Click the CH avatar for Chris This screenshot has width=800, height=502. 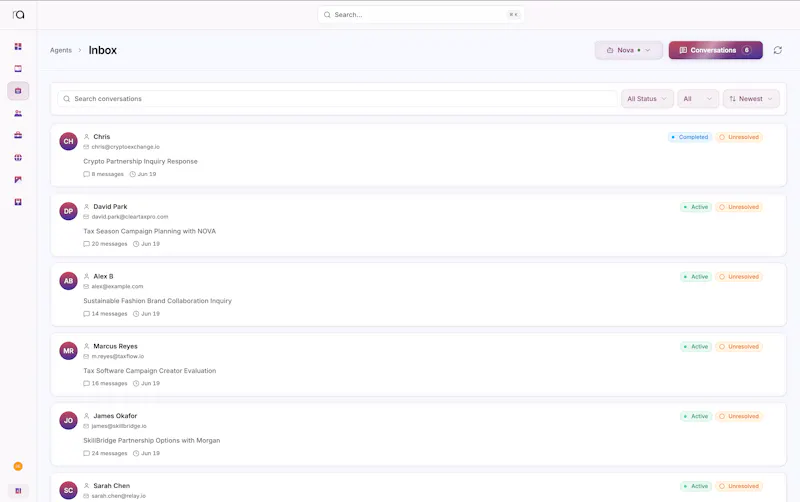[68, 141]
